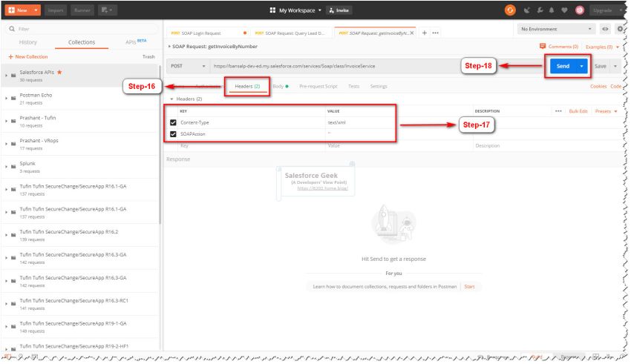Click the New button
Screen dimensions: 631x364
point(19,10)
